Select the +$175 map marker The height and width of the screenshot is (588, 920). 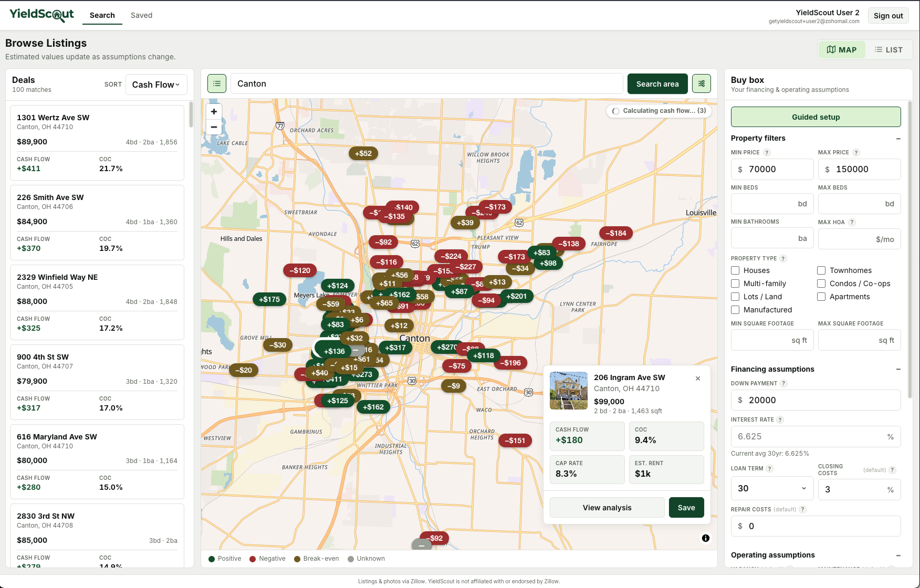(269, 299)
